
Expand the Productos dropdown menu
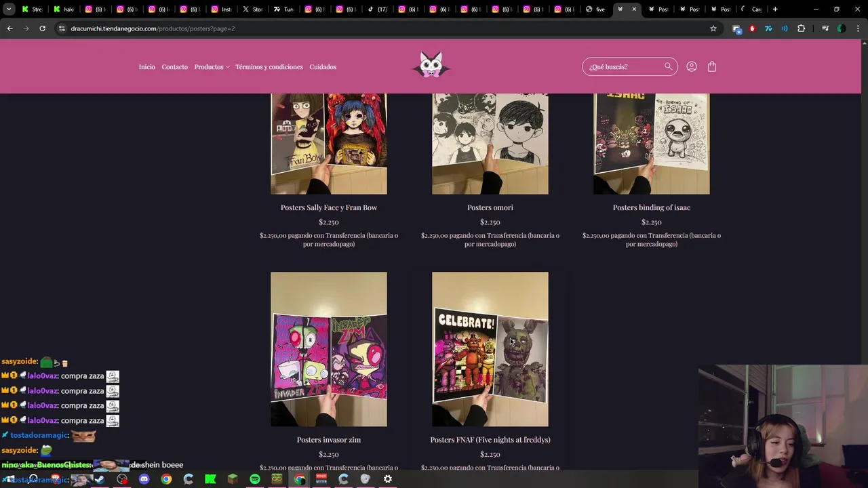click(212, 67)
